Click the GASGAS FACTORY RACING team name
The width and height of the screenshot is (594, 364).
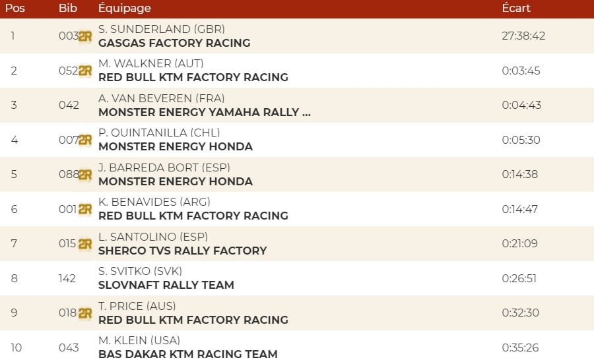174,43
